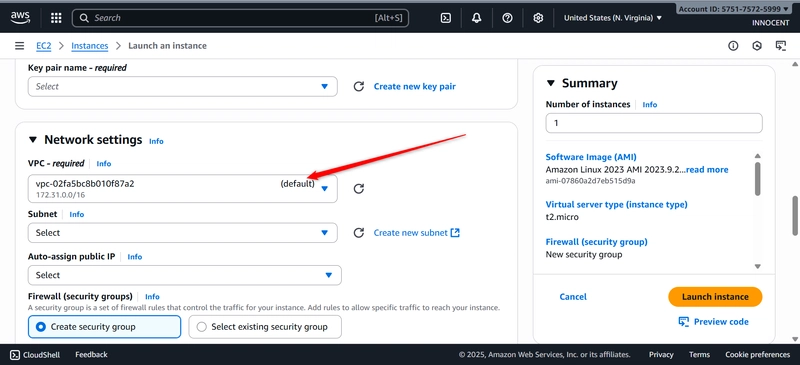Viewport: 800px width, 365px height.
Task: Open Info next to Number of instances
Action: coord(649,104)
